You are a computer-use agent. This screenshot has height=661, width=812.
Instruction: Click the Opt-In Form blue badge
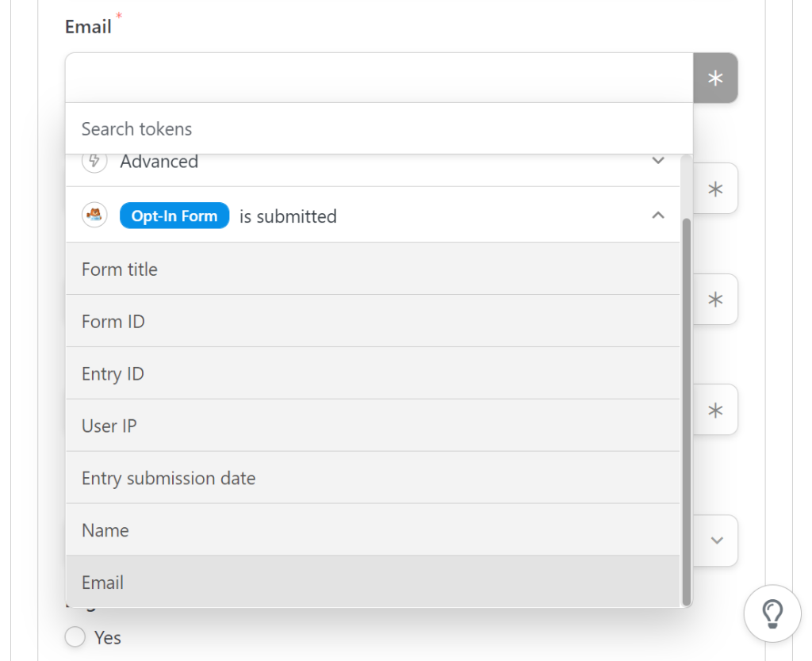174,216
